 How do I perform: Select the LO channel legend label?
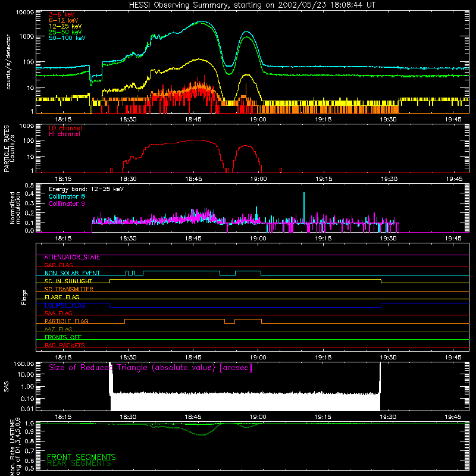pyautogui.click(x=65, y=128)
